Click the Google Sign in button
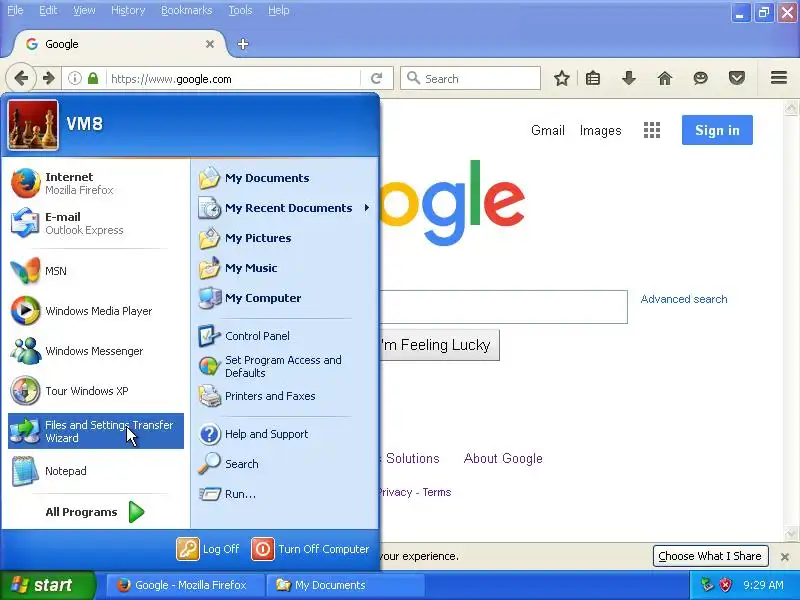 click(x=717, y=130)
